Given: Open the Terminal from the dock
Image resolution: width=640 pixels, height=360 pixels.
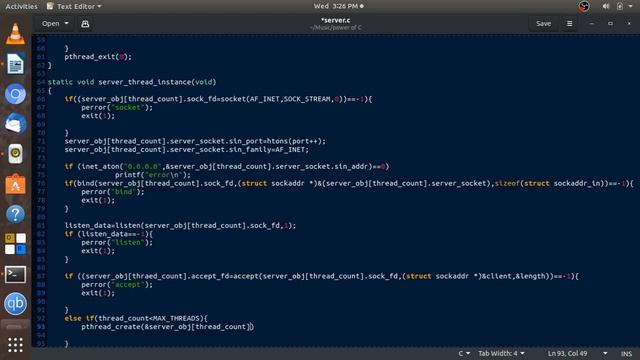Looking at the screenshot, I should coord(15,274).
